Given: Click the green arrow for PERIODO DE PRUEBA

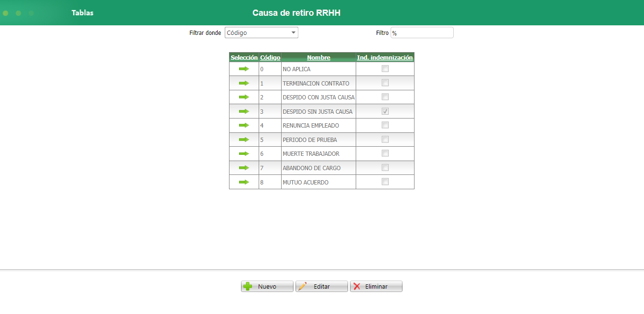Looking at the screenshot, I should click(244, 139).
